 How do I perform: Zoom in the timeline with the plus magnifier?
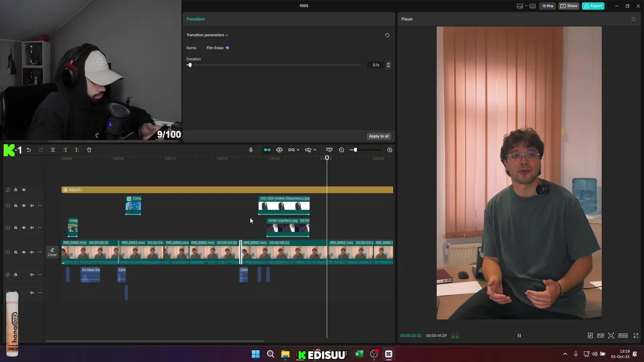coord(389,150)
